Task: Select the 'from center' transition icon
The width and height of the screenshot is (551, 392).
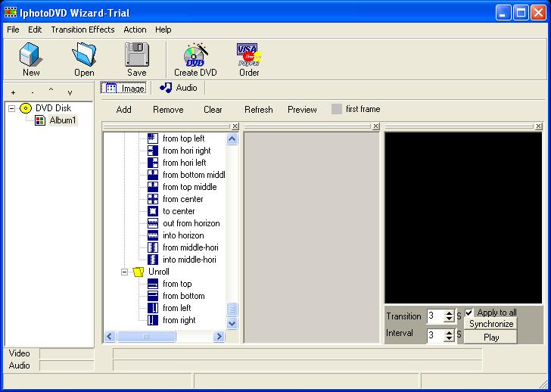Action: tap(152, 199)
